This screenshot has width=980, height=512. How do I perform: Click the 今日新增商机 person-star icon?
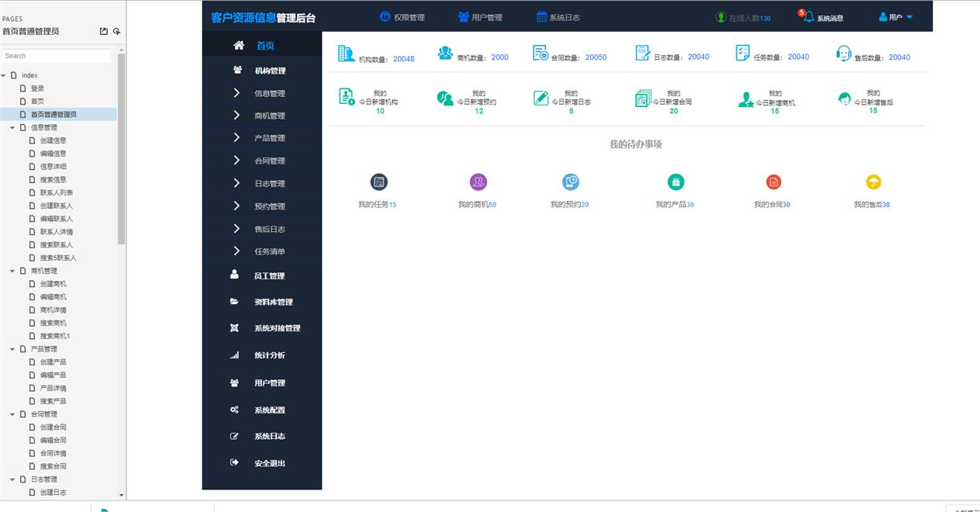point(746,99)
